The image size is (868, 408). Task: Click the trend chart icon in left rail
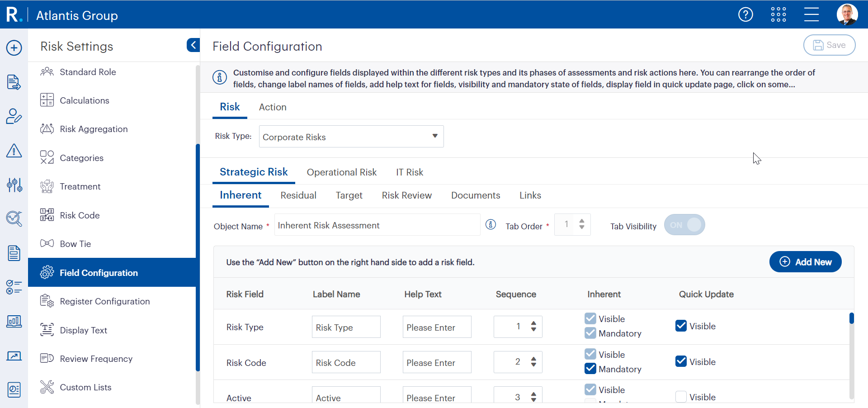(x=14, y=356)
